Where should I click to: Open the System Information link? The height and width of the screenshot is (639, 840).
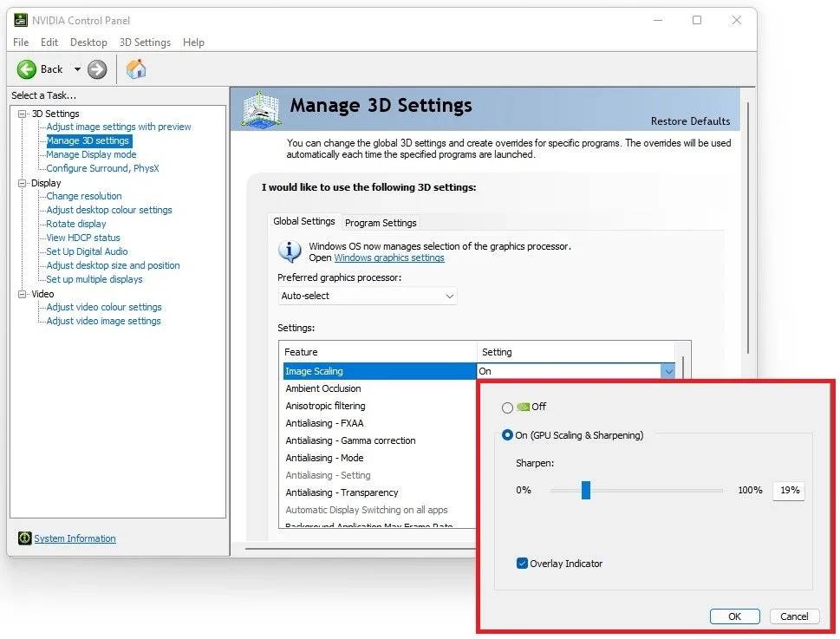point(75,538)
